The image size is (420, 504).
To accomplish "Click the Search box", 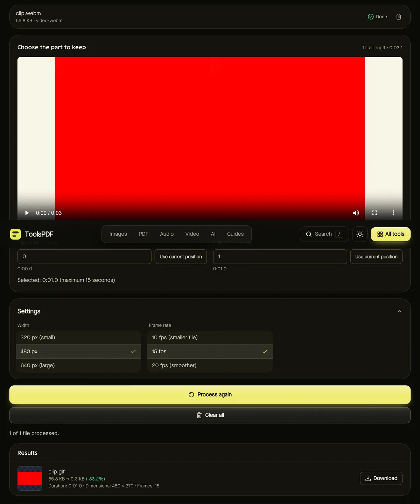I will 324,234.
